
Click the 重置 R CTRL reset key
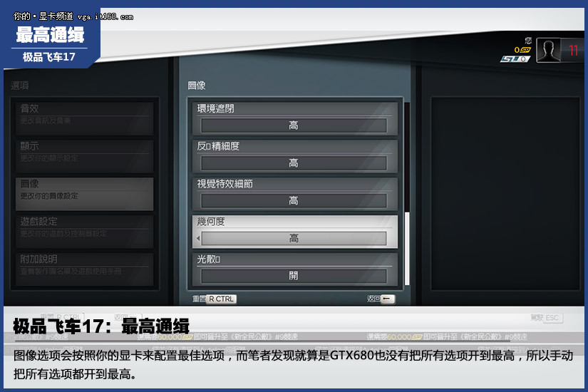click(221, 299)
